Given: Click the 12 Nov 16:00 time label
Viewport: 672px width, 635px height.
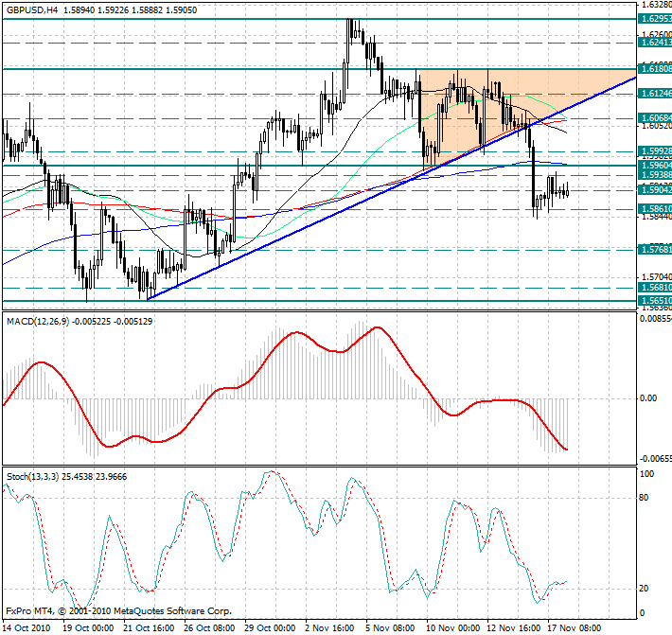Looking at the screenshot, I should coord(513,628).
